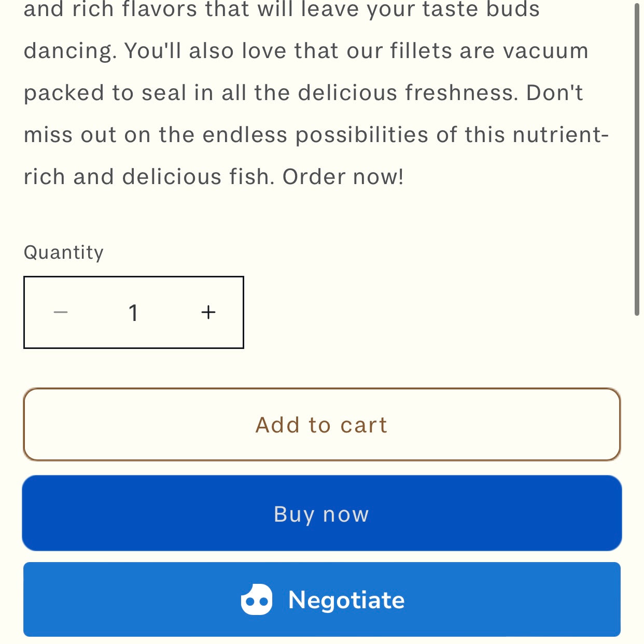Screen dimensions: 644x644
Task: Focus the quantity field showing 1
Action: (134, 313)
